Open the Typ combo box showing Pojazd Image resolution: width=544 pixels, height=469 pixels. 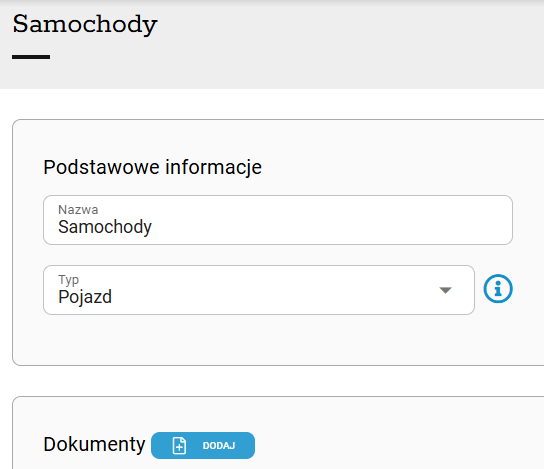259,290
